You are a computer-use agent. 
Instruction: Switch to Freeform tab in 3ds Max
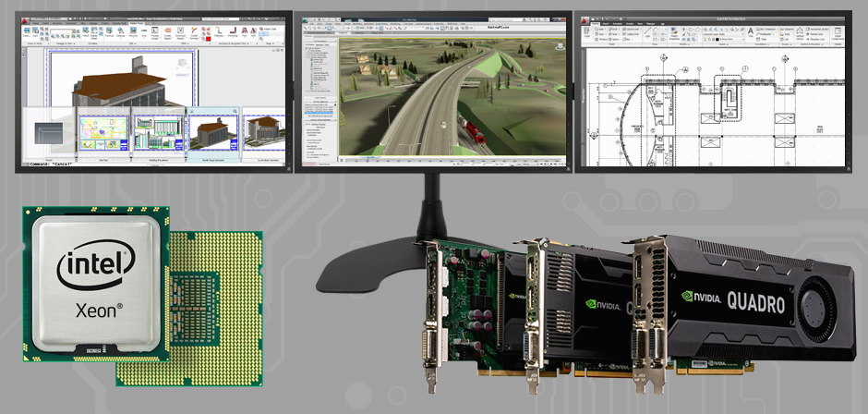[344, 32]
